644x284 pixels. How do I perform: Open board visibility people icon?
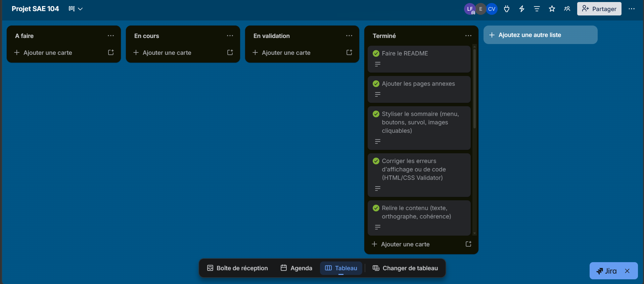[x=567, y=9]
